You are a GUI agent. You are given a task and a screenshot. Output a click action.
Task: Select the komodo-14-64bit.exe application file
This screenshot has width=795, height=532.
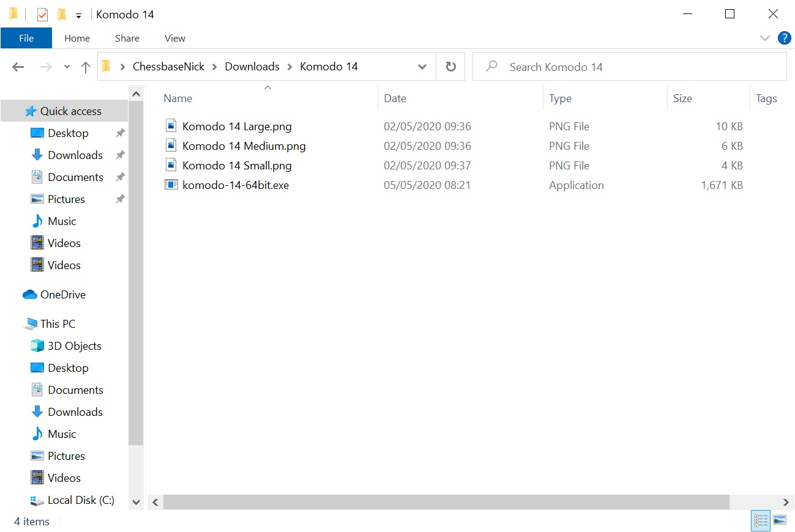[x=235, y=185]
